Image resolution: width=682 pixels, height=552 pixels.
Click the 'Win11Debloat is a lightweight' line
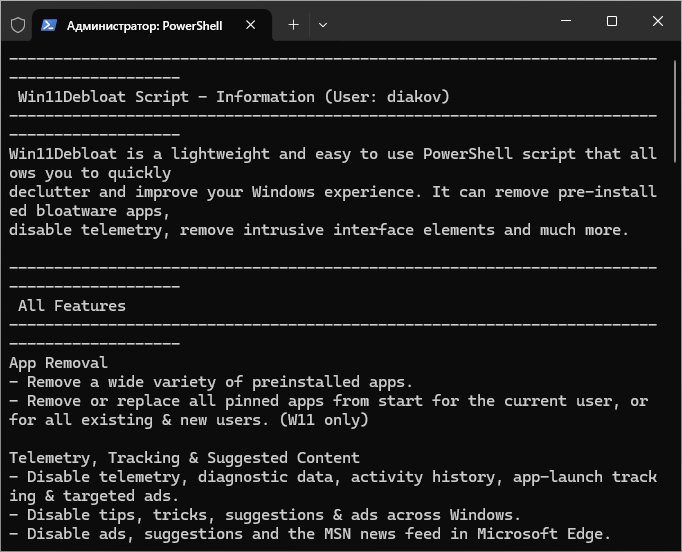333,154
